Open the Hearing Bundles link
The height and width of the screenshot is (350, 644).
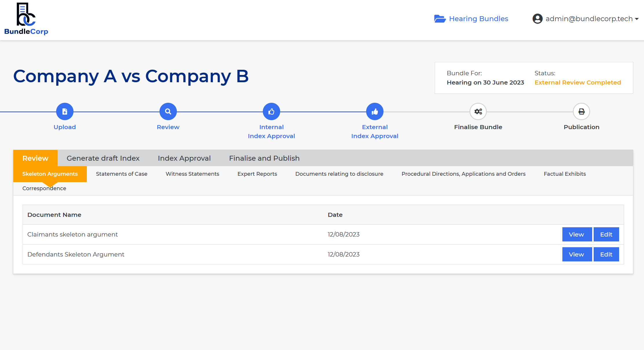tap(478, 19)
